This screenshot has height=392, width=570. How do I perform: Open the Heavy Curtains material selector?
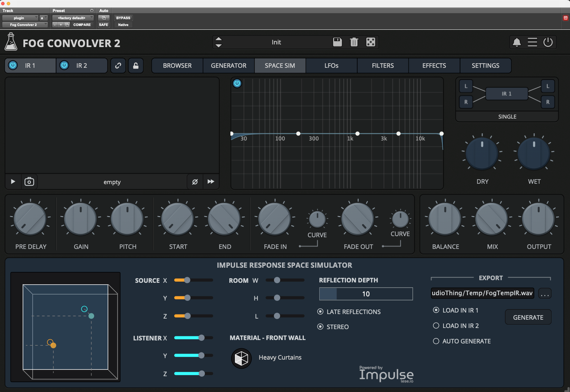[280, 358]
